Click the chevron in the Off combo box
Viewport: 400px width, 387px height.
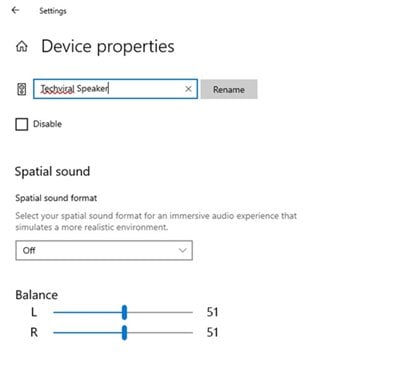tap(182, 250)
